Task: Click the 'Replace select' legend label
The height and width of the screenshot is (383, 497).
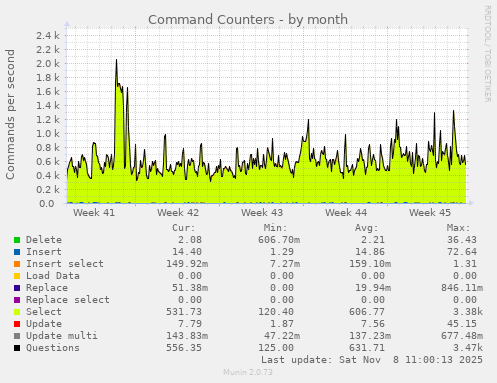Action: 68,300
